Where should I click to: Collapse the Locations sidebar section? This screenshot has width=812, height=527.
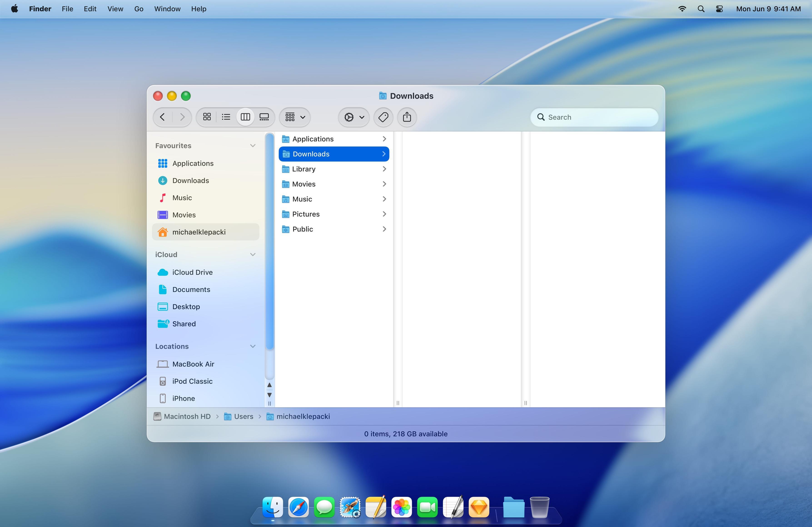pos(252,346)
